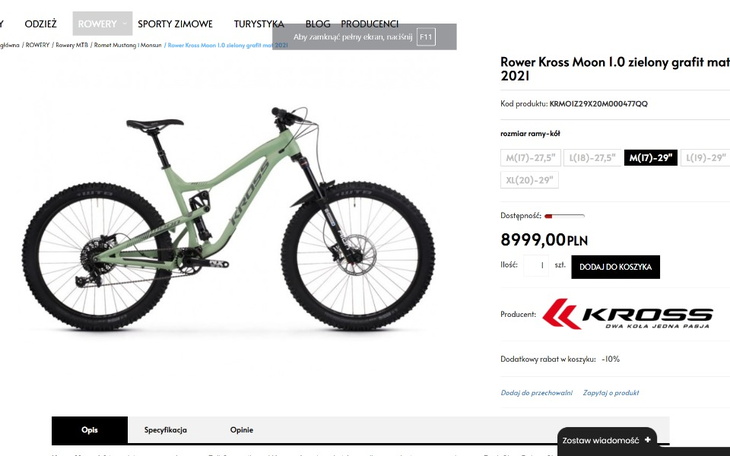
Task: Open the SPORTY ZIMOWE menu
Action: (x=175, y=24)
